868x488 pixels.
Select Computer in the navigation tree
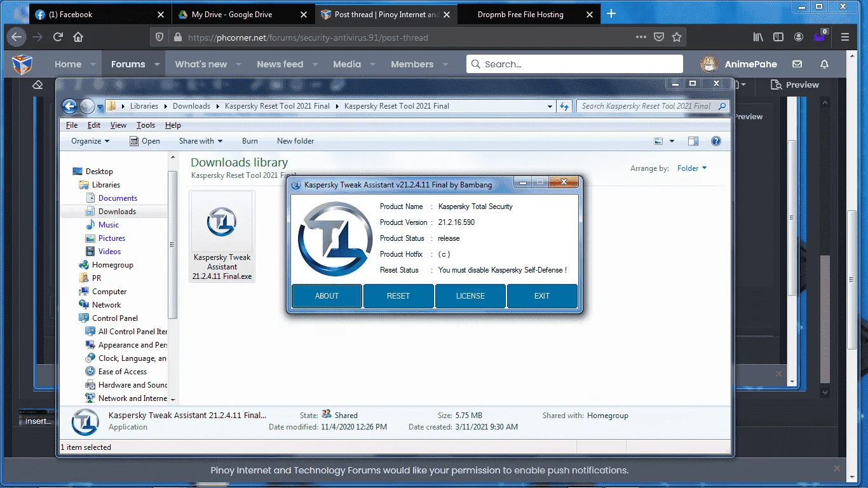point(109,292)
